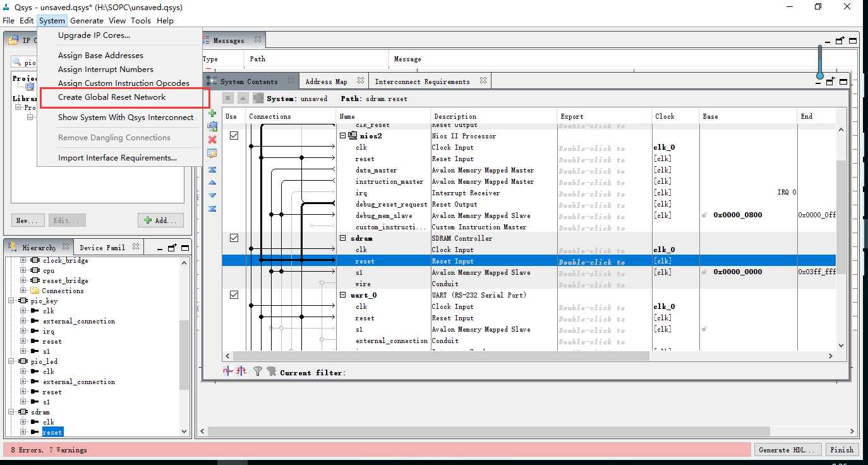Open the edit parameters icon in System Contents
868x465 pixels.
212,154
